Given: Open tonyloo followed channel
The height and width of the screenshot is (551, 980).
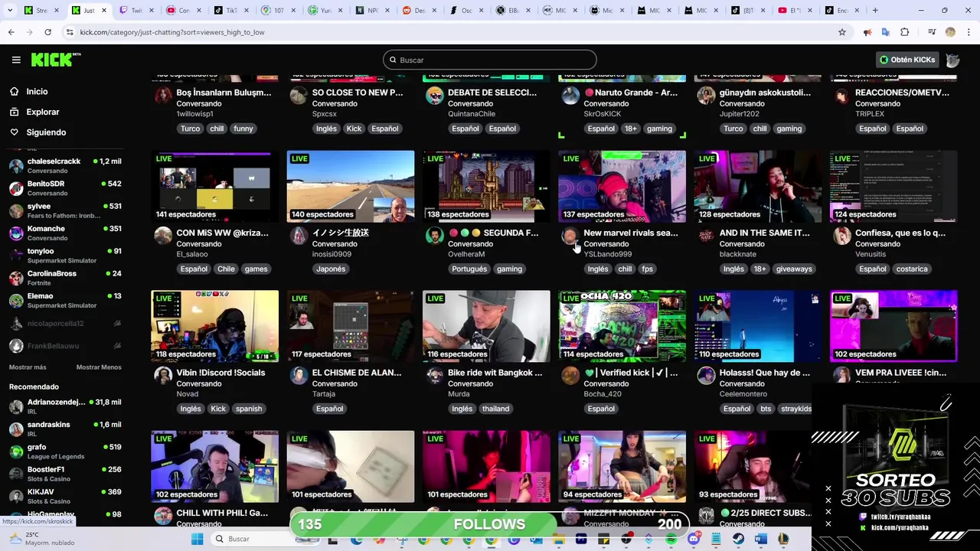Looking at the screenshot, I should tap(65, 255).
